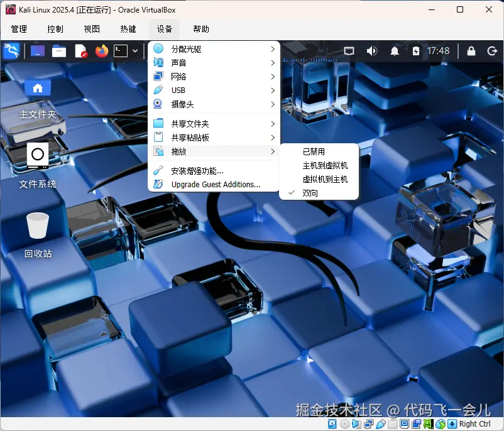Click audio speaker icon in VirtualBox status bar
The height and width of the screenshot is (431, 504).
356,424
